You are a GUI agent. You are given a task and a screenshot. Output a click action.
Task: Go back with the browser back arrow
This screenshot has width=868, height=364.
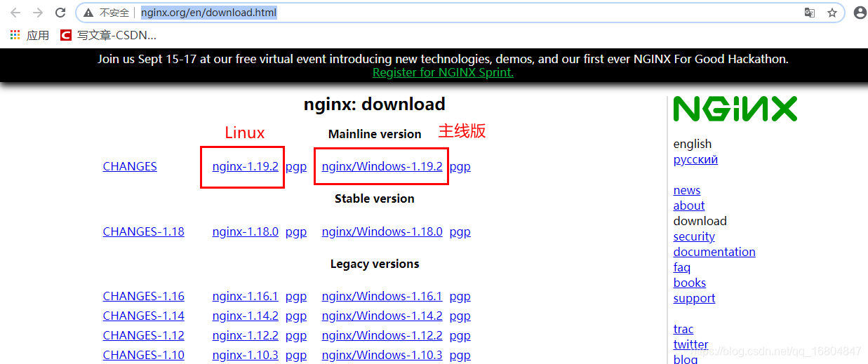(15, 13)
